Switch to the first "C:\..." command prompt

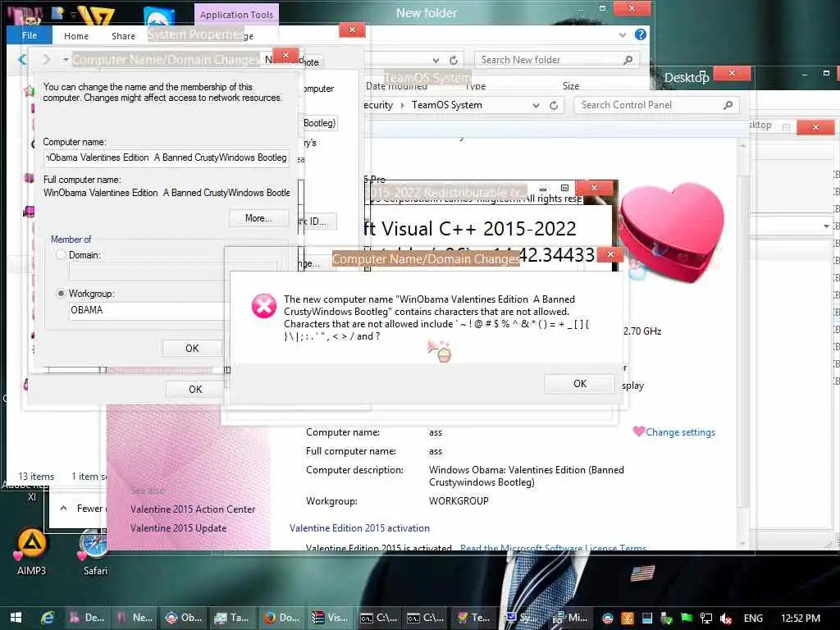coord(378,618)
